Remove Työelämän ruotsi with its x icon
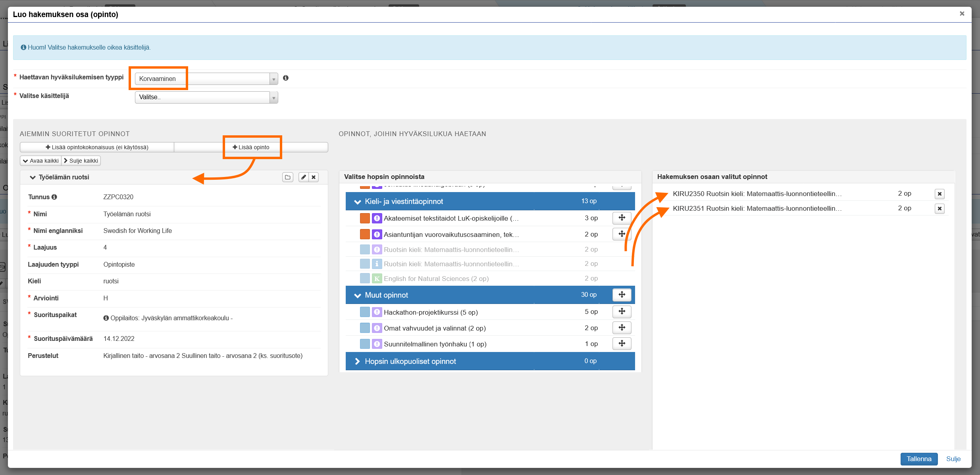980x475 pixels. coord(314,177)
